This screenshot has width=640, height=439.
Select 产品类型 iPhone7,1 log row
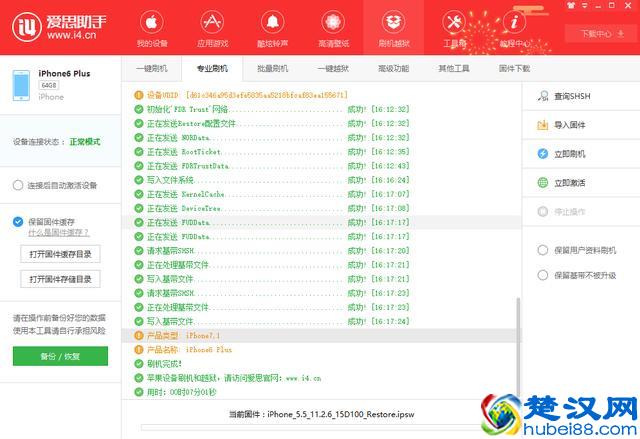pos(320,335)
